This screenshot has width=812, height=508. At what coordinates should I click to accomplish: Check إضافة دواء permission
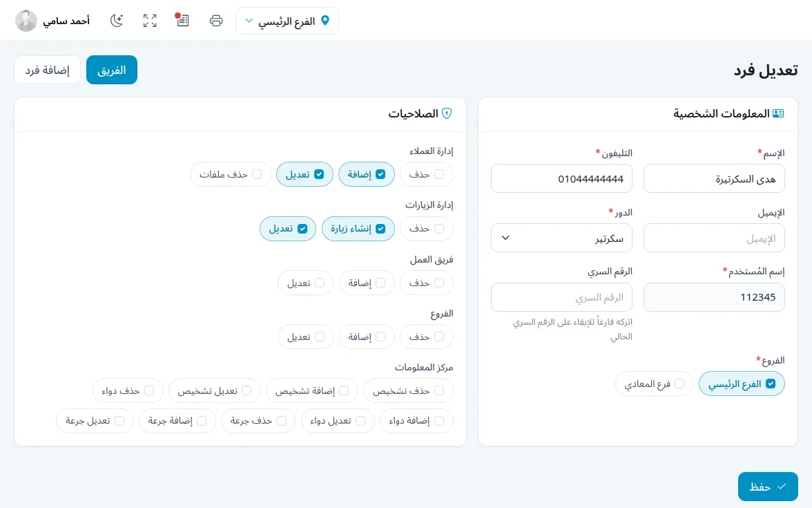point(439,420)
